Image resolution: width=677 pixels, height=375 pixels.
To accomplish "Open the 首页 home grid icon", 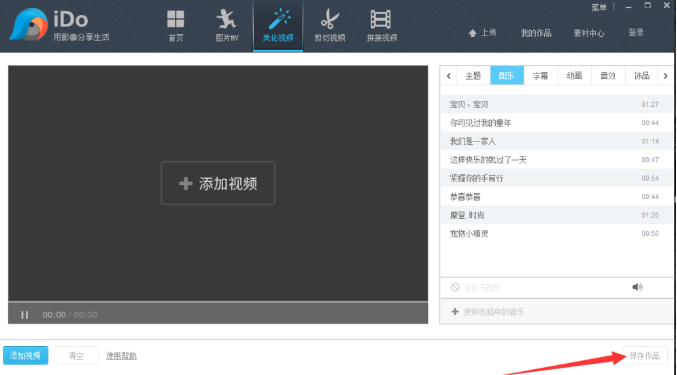I will tap(175, 26).
